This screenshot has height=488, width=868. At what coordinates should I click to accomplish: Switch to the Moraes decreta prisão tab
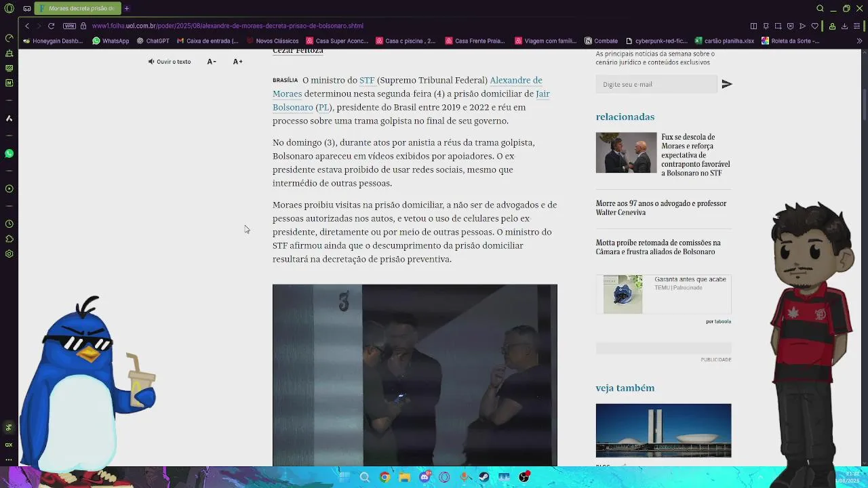(77, 8)
